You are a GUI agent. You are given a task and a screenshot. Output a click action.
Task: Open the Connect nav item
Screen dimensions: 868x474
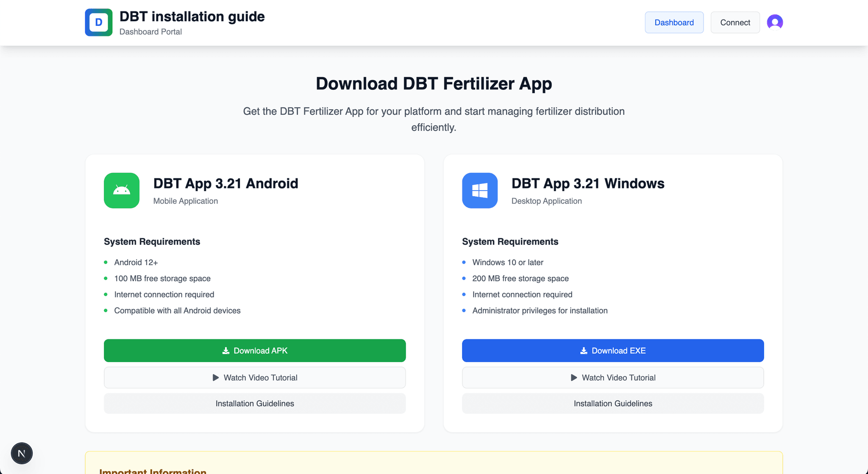coord(735,22)
